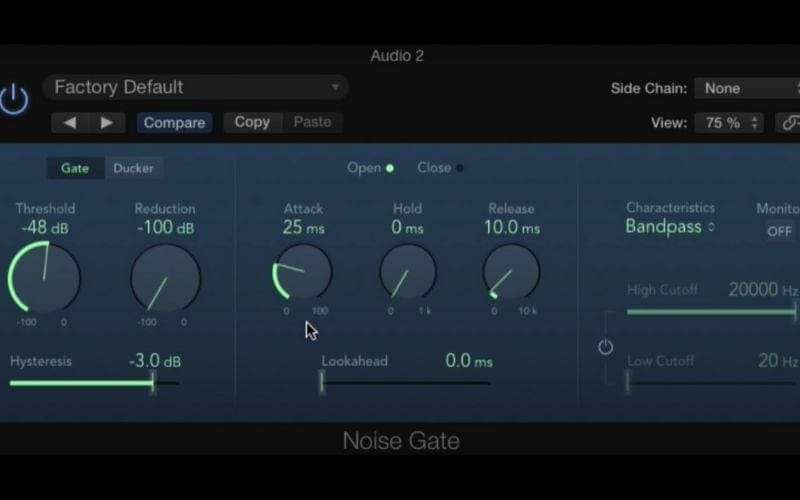The image size is (800, 500).
Task: Click the Release knob
Action: click(x=511, y=272)
